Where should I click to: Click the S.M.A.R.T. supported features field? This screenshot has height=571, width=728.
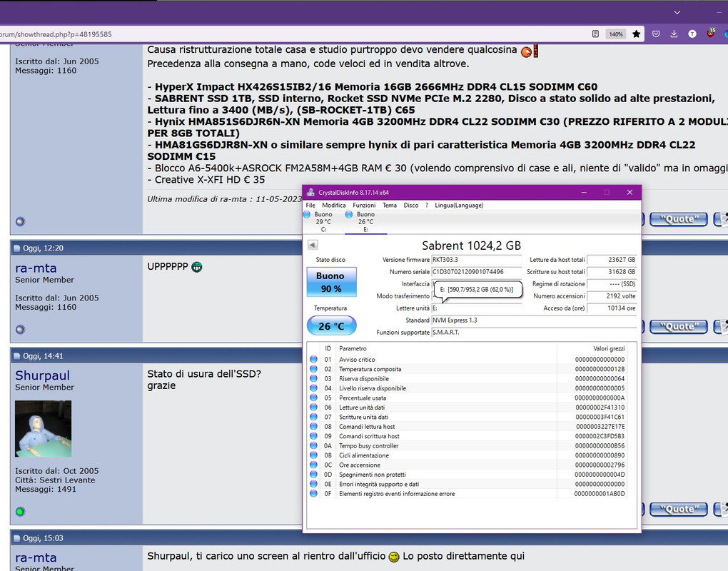533,333
